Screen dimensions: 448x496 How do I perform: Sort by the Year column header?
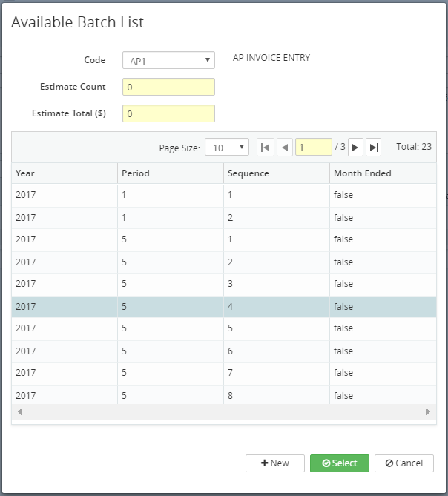click(x=65, y=173)
